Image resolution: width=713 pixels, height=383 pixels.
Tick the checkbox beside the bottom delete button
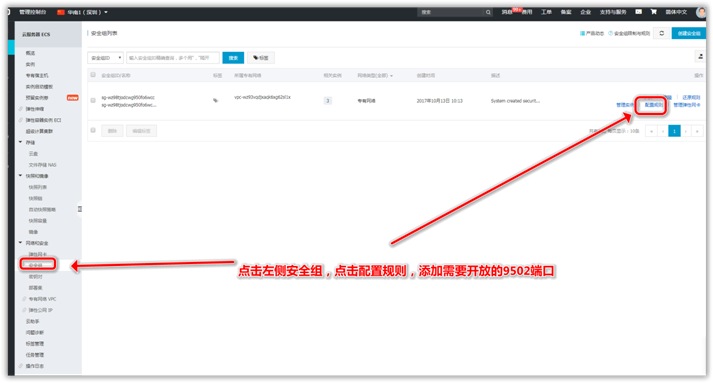tap(93, 131)
